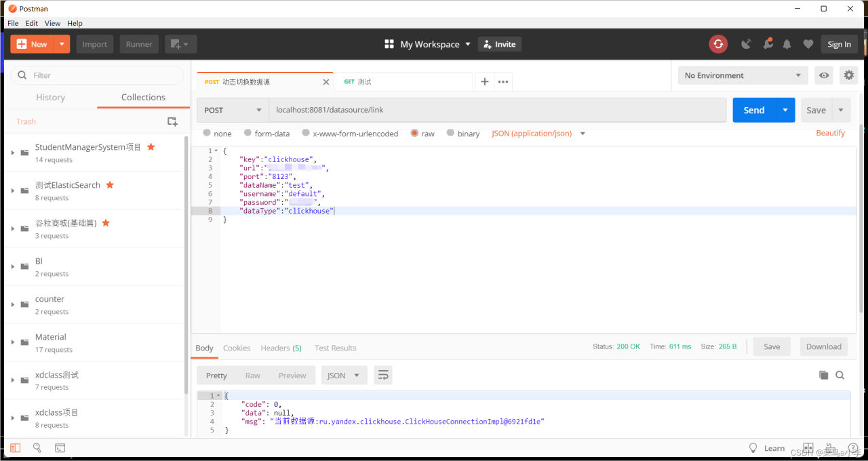Image resolution: width=868 pixels, height=461 pixels.
Task: Open the Bootcamp rocket icon
Action: pyautogui.click(x=768, y=44)
